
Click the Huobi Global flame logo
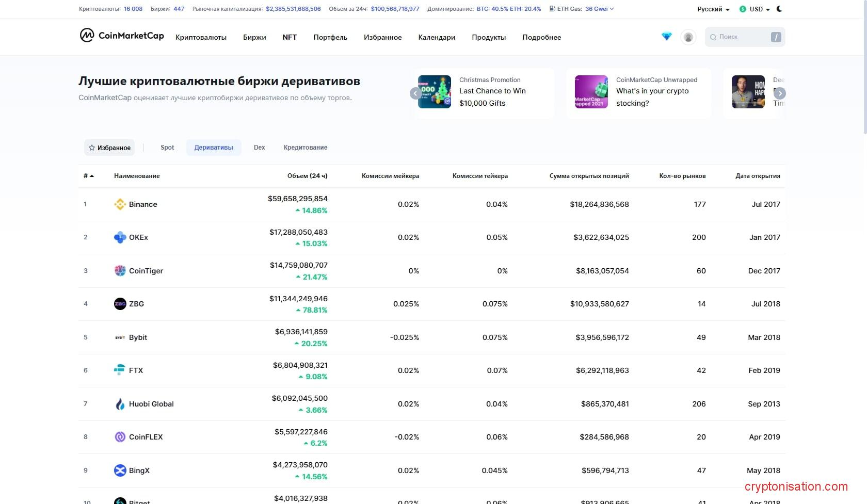click(120, 404)
